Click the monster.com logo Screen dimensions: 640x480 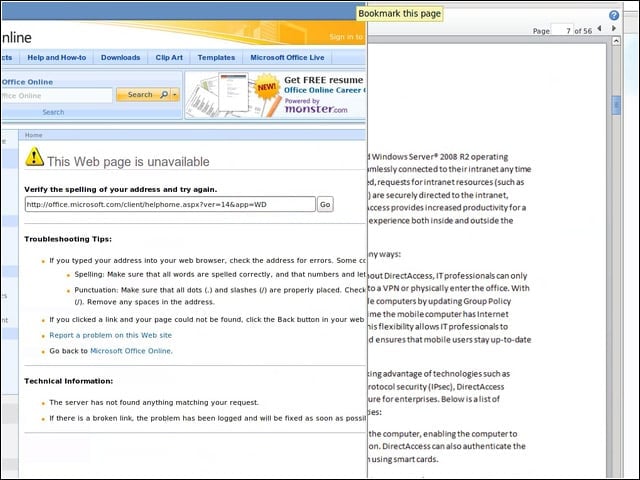[x=316, y=109]
